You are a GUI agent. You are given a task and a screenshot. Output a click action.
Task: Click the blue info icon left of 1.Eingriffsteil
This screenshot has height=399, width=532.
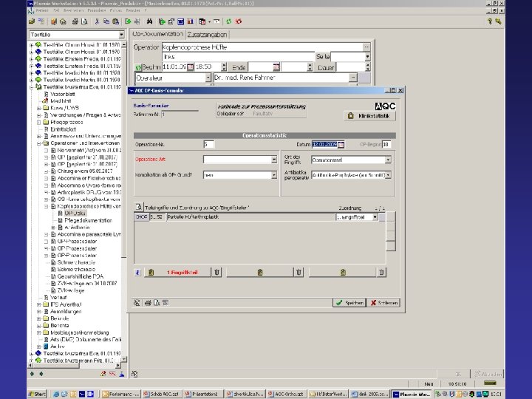[137, 272]
